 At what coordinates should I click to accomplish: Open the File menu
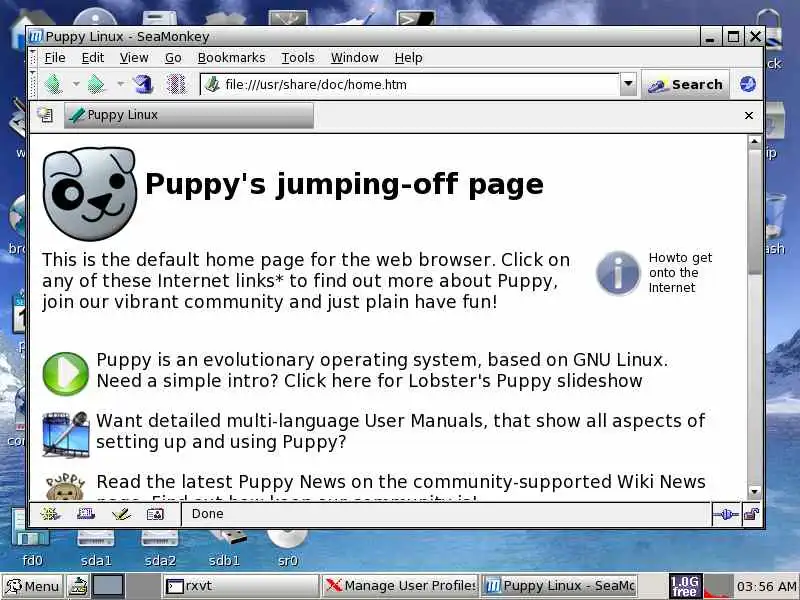(55, 58)
